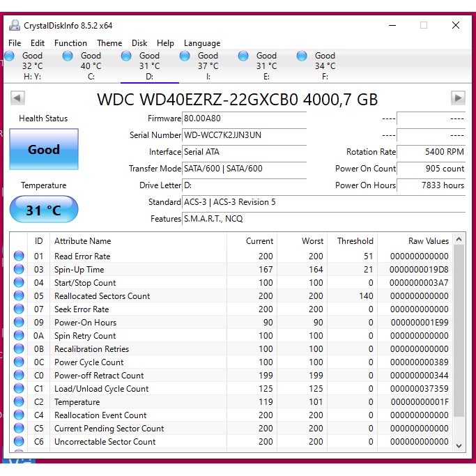The width and height of the screenshot is (476, 476).
Task: Open the Theme menu
Action: point(109,43)
